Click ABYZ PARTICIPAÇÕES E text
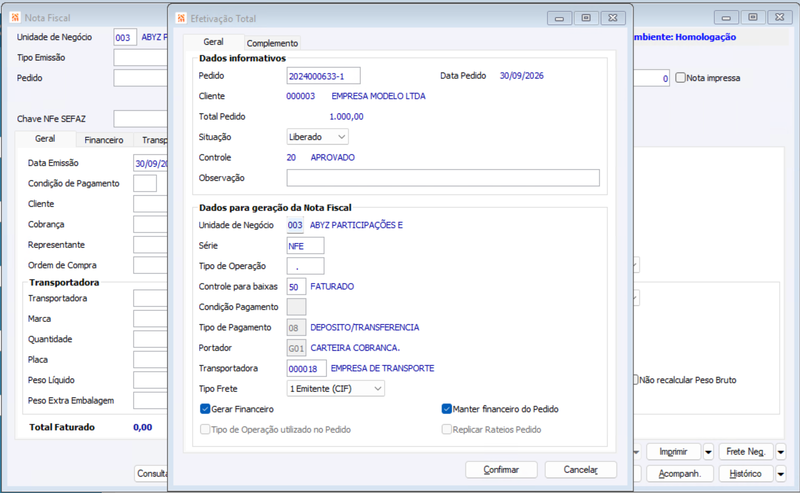 (x=356, y=225)
